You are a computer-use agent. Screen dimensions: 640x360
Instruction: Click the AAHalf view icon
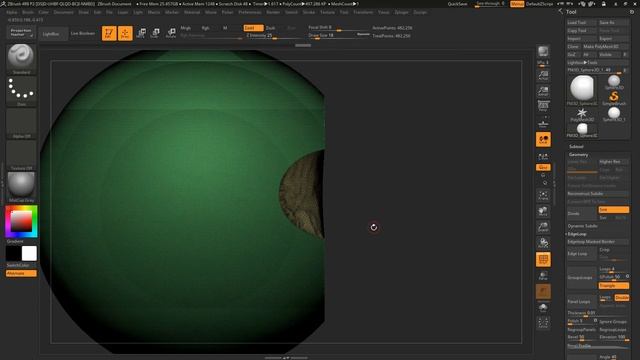point(543,91)
